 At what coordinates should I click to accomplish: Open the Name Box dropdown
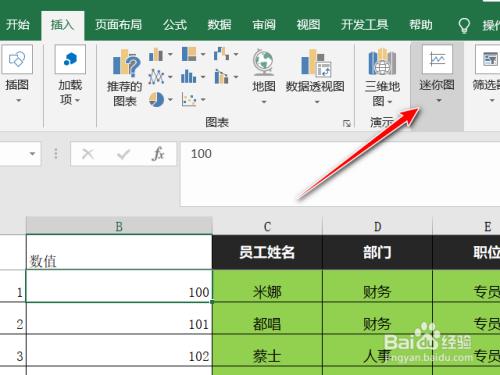click(32, 154)
